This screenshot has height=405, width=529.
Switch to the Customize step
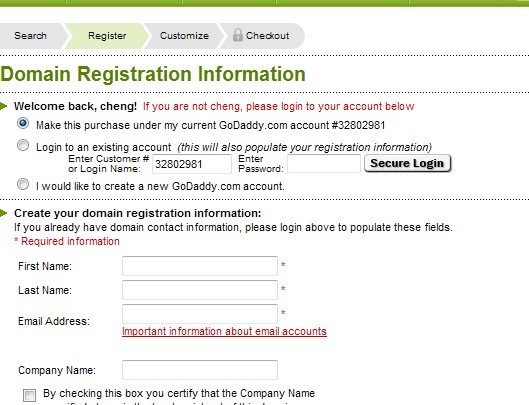pos(184,36)
